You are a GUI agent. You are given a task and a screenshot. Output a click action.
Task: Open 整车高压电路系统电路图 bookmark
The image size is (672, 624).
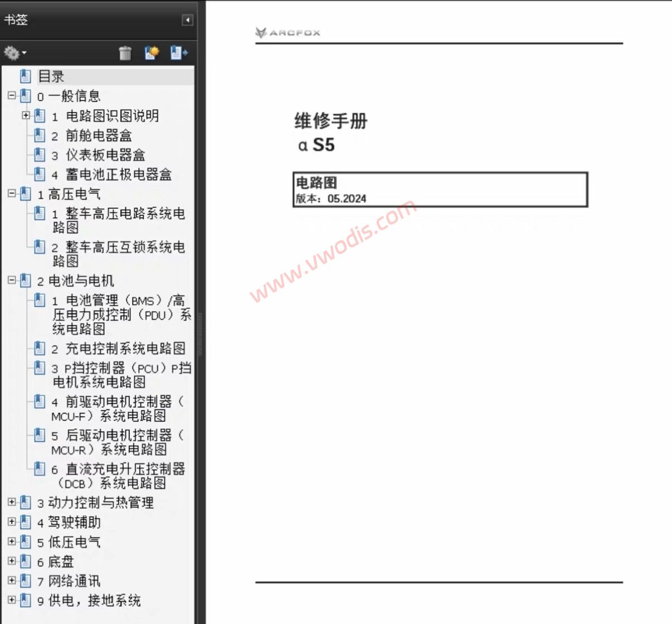(x=118, y=220)
